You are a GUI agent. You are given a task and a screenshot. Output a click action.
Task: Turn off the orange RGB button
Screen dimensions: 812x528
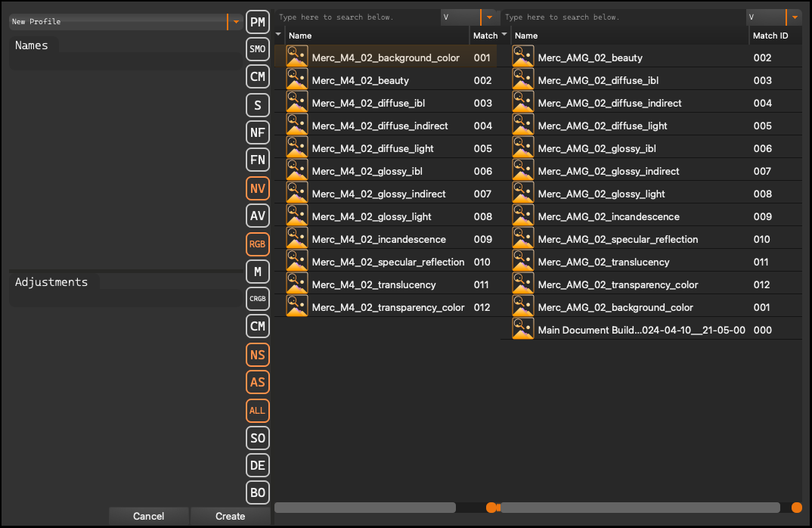pyautogui.click(x=257, y=244)
